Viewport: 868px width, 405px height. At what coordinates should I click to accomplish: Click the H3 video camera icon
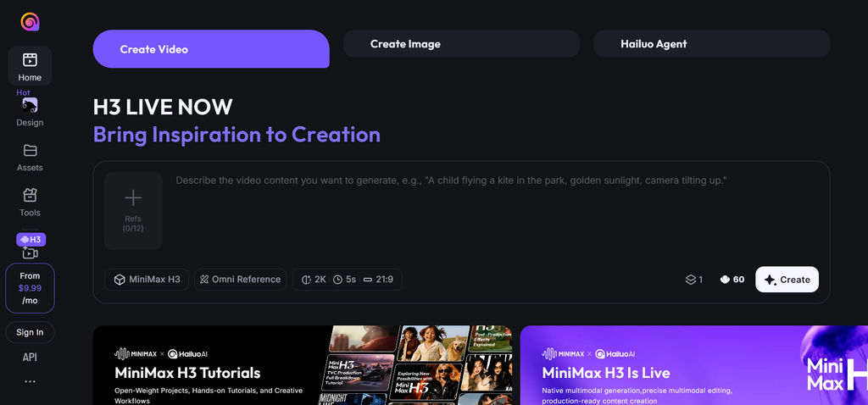pos(30,253)
